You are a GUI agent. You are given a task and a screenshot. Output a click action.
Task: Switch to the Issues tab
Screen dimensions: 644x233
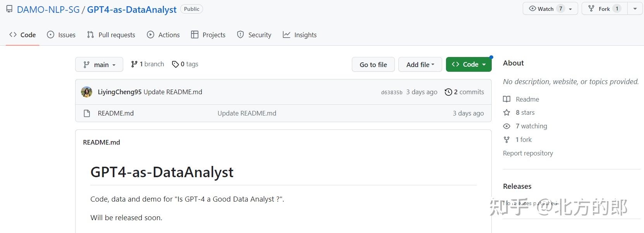61,35
